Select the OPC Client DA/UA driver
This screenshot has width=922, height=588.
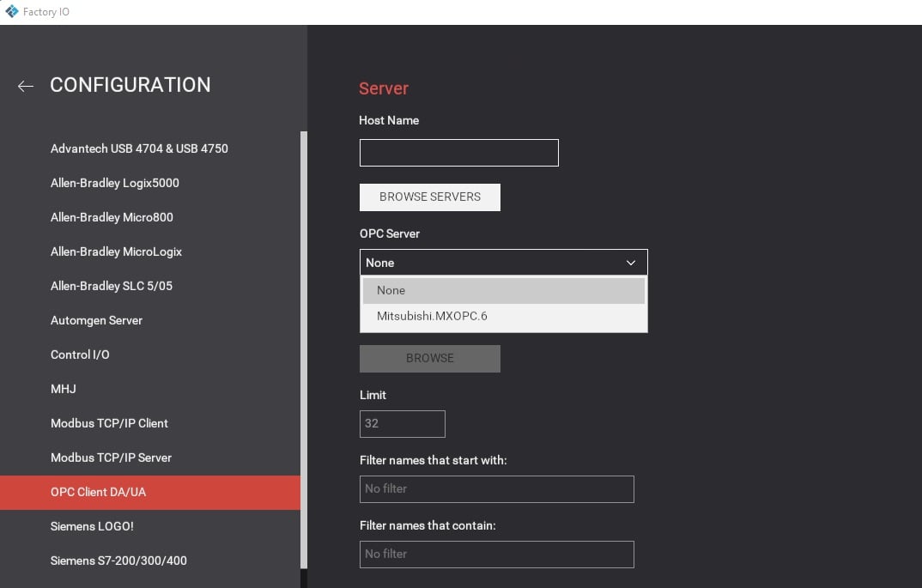(x=98, y=492)
